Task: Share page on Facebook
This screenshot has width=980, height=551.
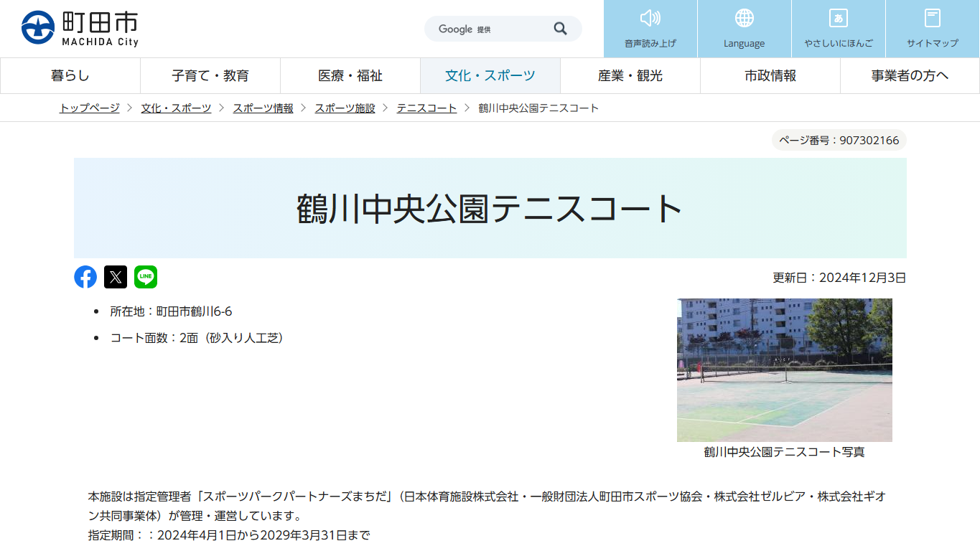Action: (85, 277)
